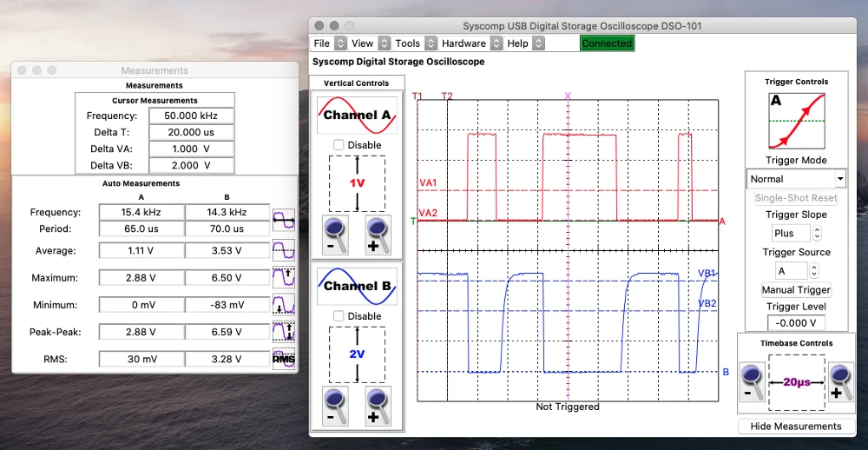Click the Trigger Level value field
Viewport: 868px width, 450px height.
796,323
